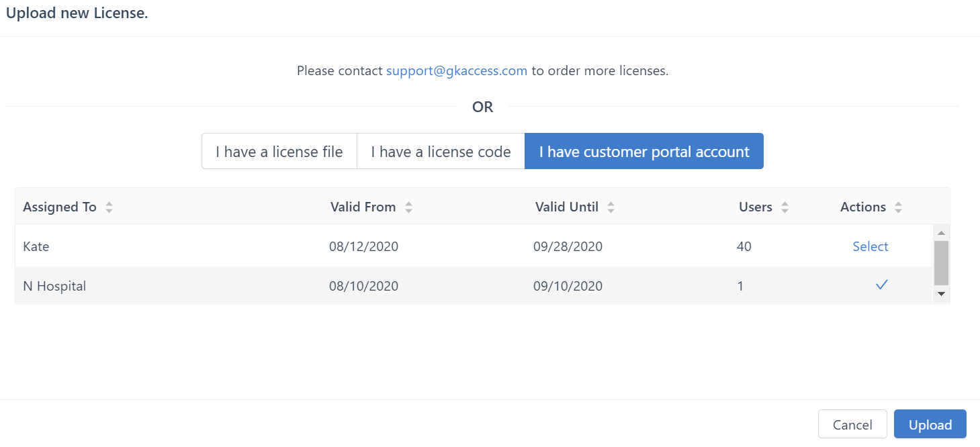The width and height of the screenshot is (980, 447).
Task: Sort the Users column using arrows
Action: [x=785, y=207]
